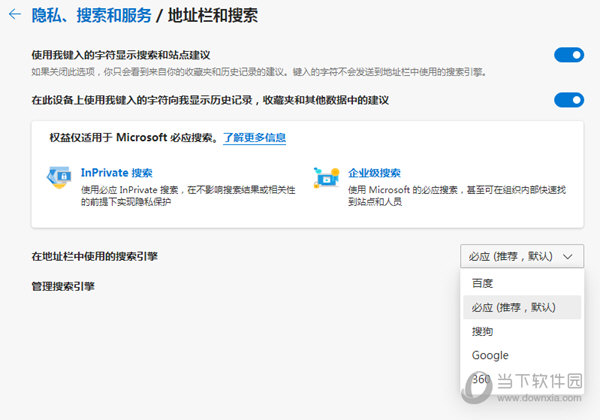Pick Google from the search engine list
Screen dimensions: 600x420
coord(522,355)
